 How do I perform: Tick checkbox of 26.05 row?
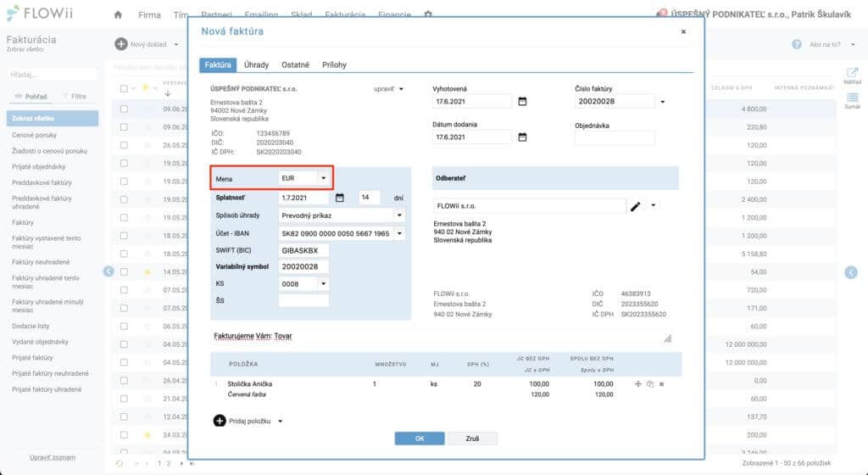tap(124, 145)
